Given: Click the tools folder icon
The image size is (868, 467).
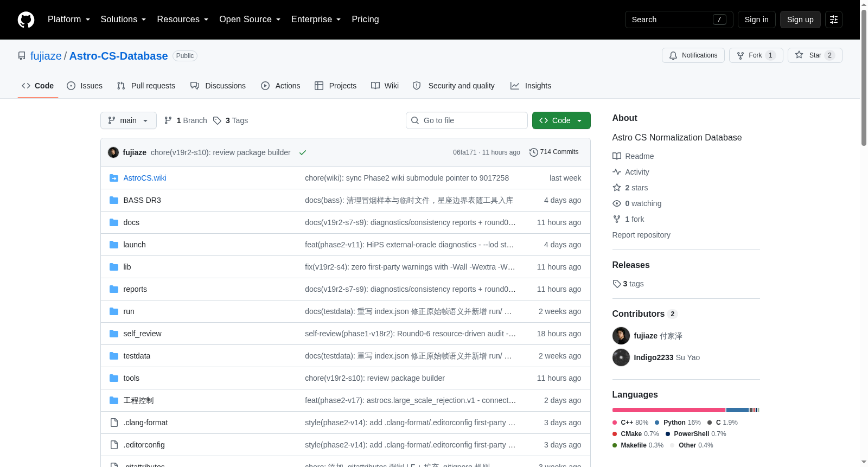Looking at the screenshot, I should 114,378.
